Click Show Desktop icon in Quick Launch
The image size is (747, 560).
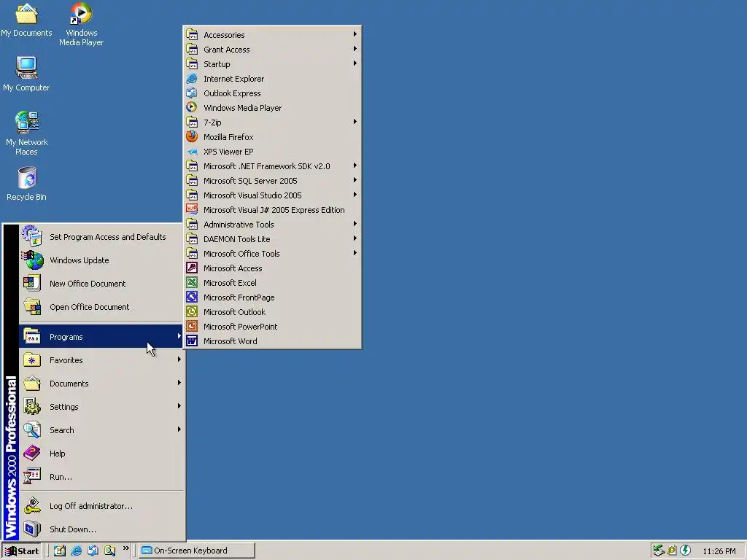pyautogui.click(x=60, y=551)
